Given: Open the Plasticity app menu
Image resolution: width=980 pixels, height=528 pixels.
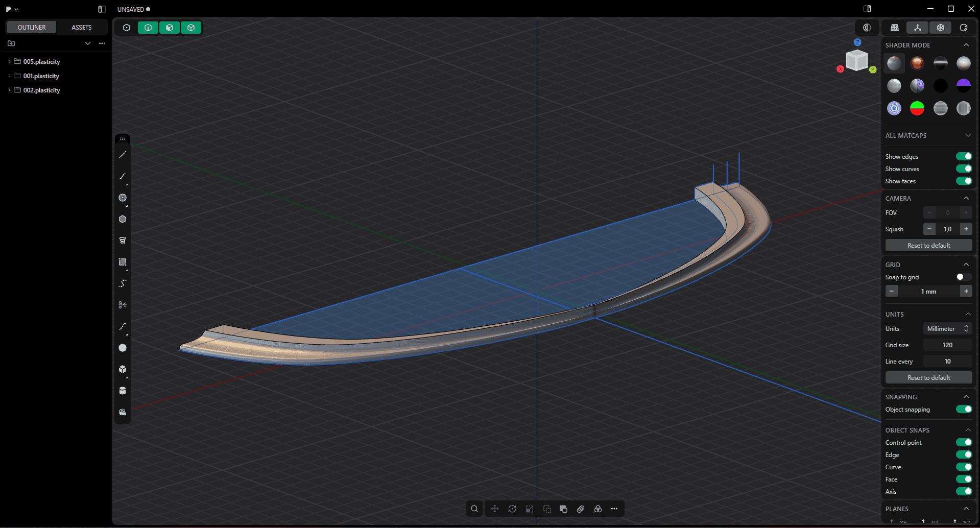Looking at the screenshot, I should click(11, 9).
